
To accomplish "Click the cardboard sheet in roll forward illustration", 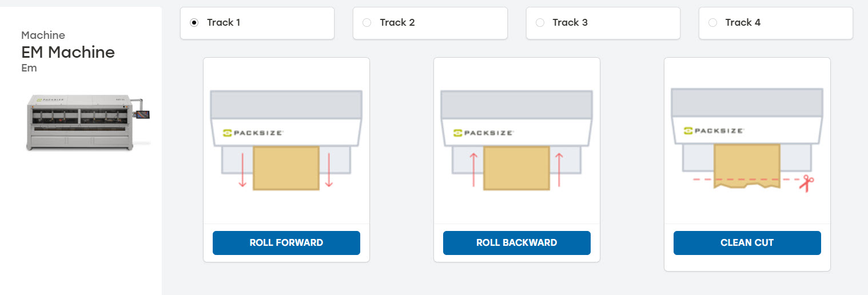I will pos(286,168).
